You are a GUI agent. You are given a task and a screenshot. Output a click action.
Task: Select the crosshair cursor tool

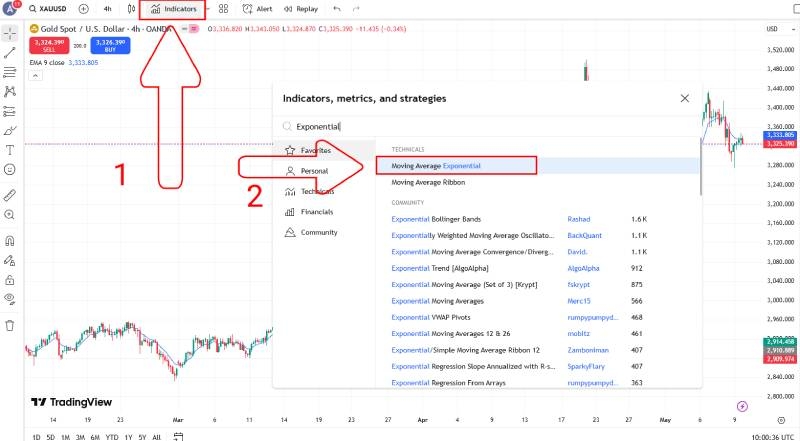[x=10, y=31]
